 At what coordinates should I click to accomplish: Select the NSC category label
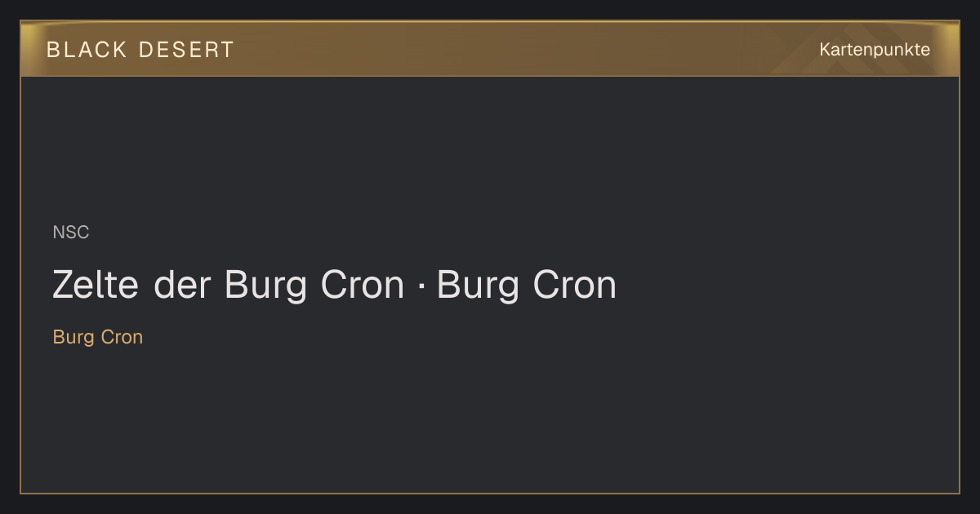(x=71, y=233)
